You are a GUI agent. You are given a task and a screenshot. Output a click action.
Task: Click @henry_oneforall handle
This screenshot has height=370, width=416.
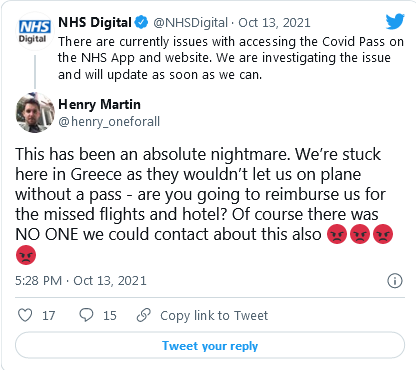click(x=109, y=122)
